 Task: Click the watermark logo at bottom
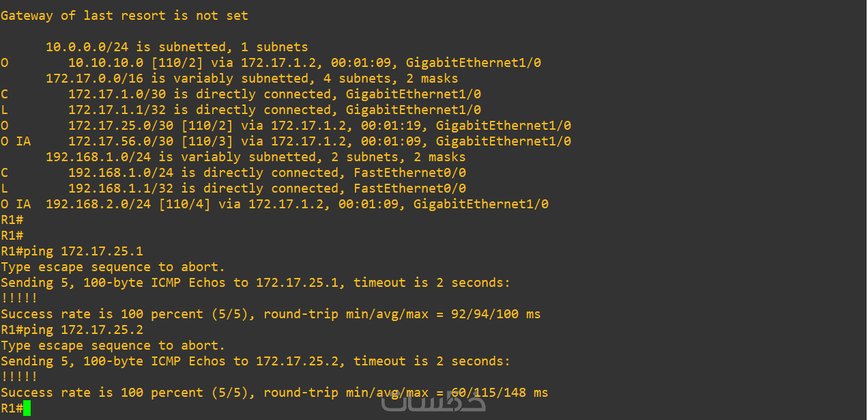click(x=433, y=403)
